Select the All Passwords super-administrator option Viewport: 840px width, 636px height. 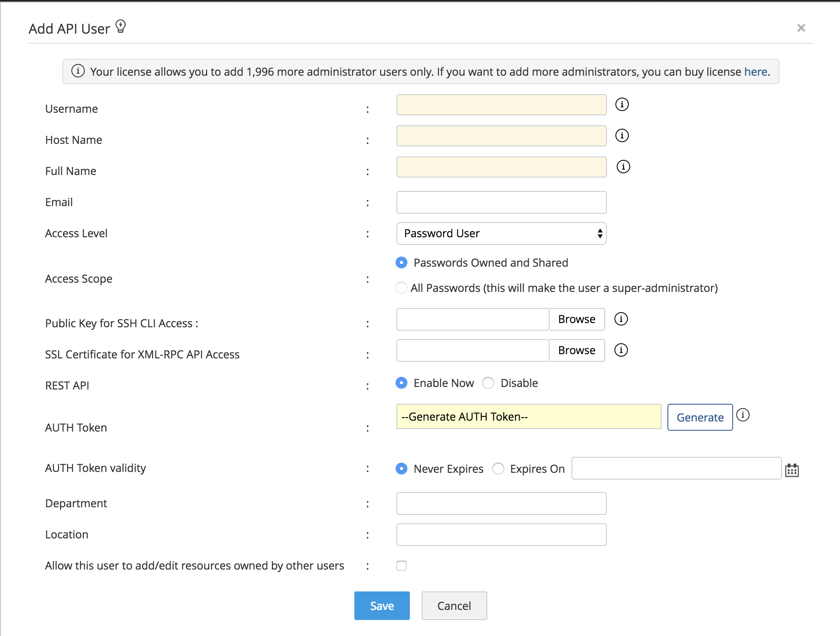pyautogui.click(x=401, y=288)
